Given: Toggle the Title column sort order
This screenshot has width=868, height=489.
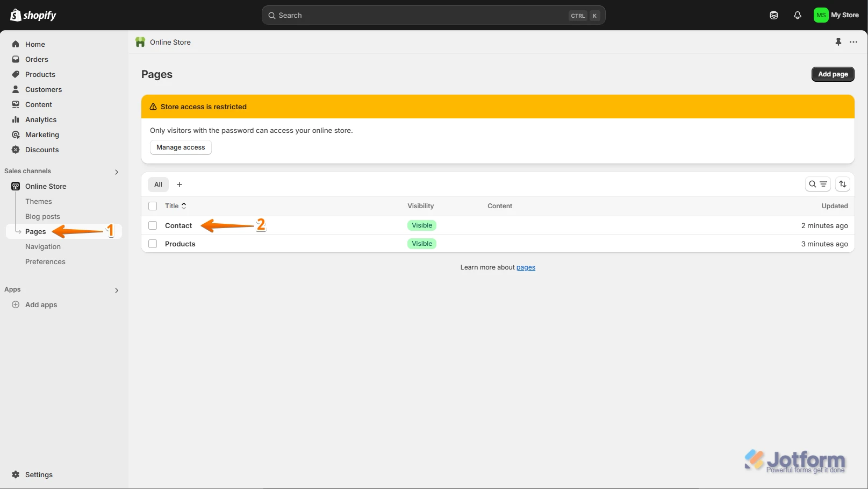Looking at the screenshot, I should point(183,205).
